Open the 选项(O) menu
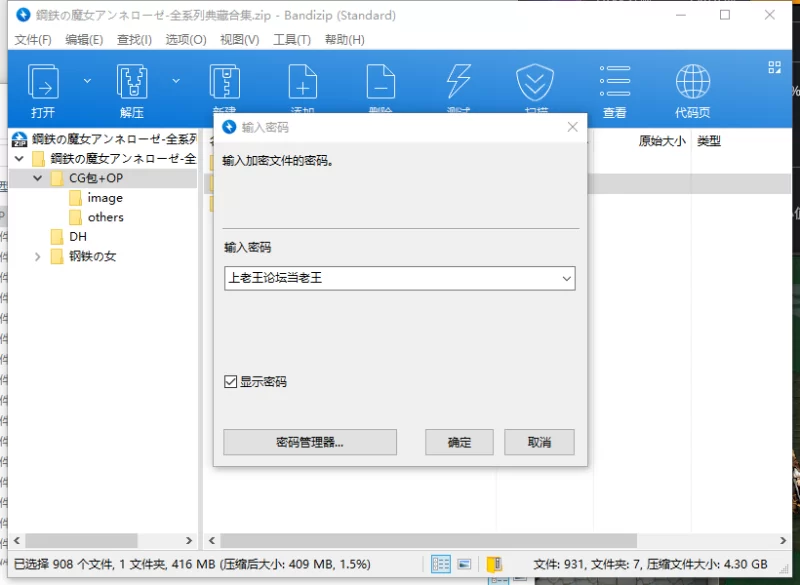The image size is (800, 585). [x=186, y=40]
